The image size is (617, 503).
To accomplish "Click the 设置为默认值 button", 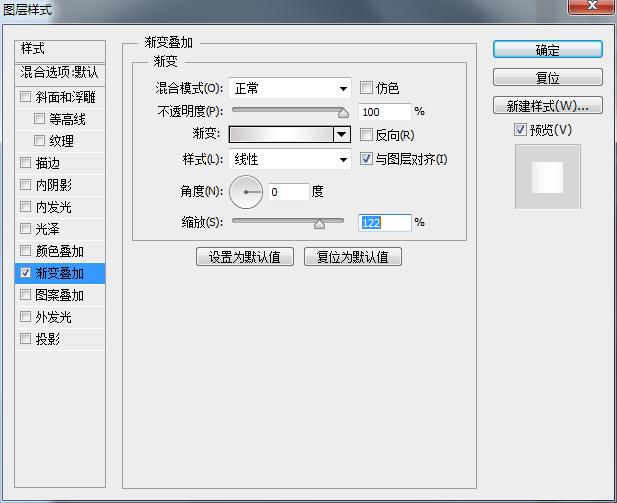I will point(245,257).
